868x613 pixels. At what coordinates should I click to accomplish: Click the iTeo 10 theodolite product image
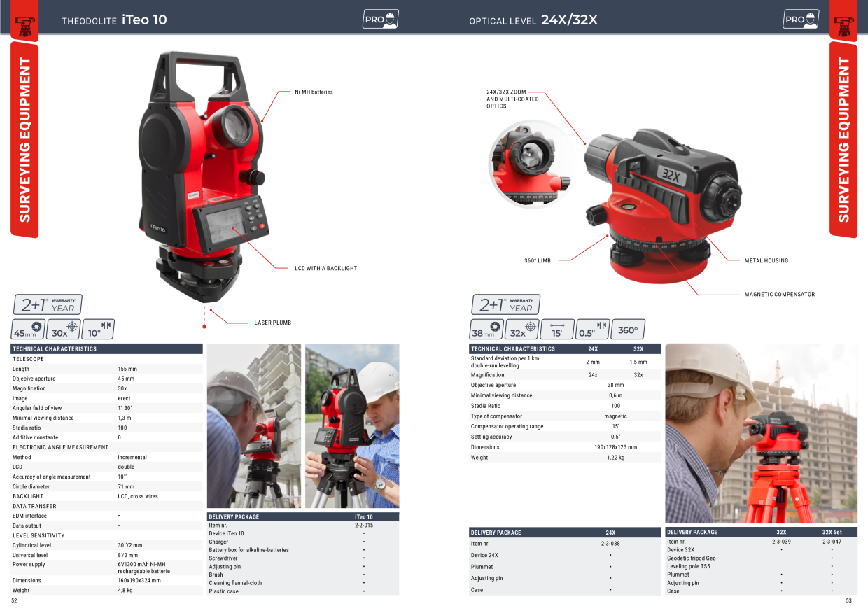[203, 175]
